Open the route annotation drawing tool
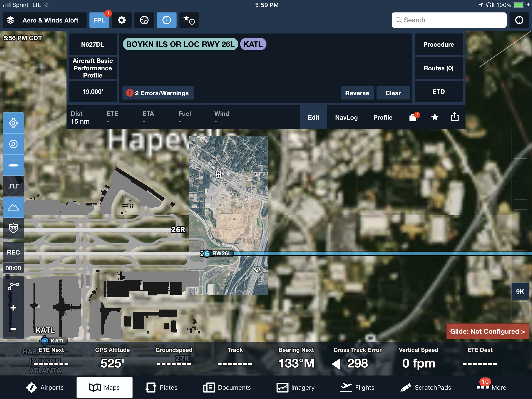Image resolution: width=532 pixels, height=399 pixels. click(x=13, y=286)
